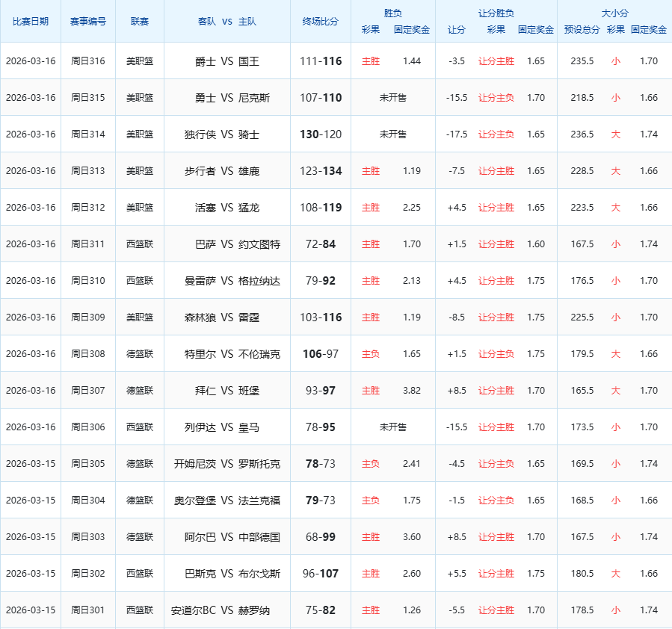Click fixed odds 2.25 for 活塞 VS 猛龙
672x629 pixels.
(411, 208)
